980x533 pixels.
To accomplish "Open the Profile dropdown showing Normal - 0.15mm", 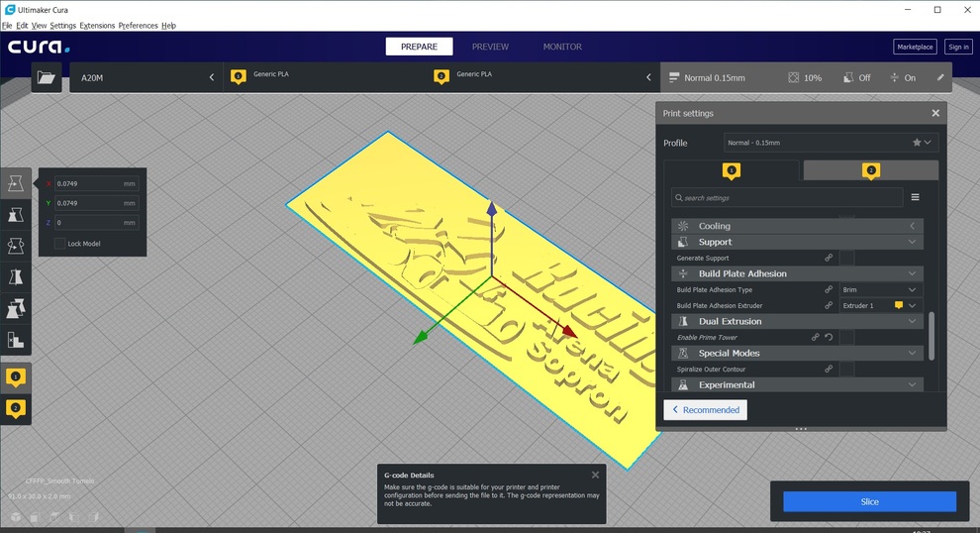I will click(830, 143).
